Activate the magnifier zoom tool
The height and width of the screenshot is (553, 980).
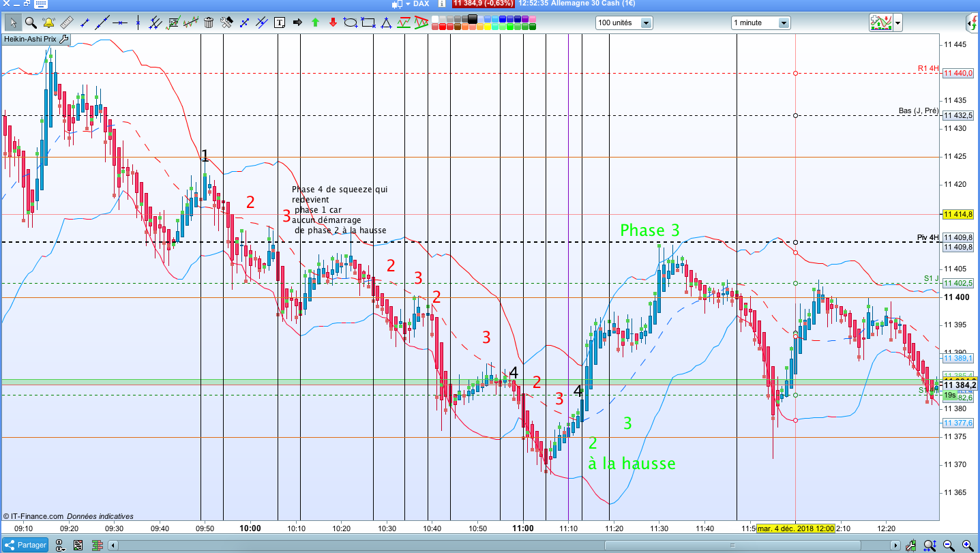coord(31,23)
